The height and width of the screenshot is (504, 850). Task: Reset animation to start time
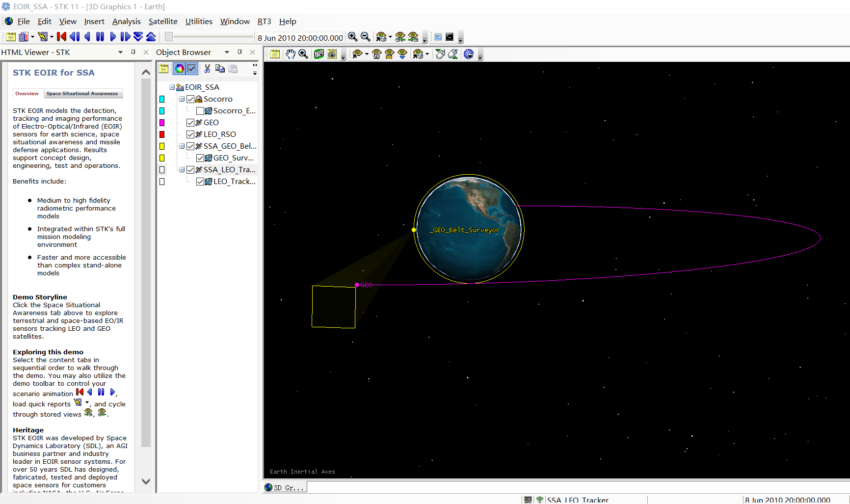point(61,37)
